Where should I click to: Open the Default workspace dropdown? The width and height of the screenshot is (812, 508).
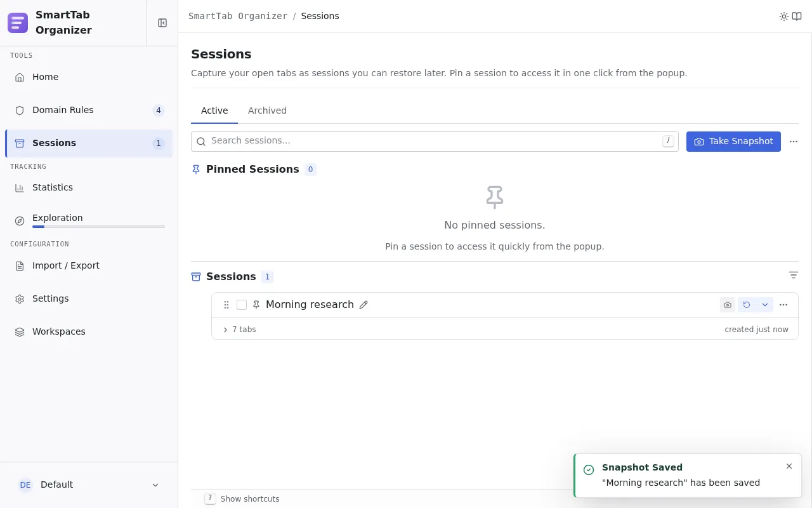[x=89, y=485]
